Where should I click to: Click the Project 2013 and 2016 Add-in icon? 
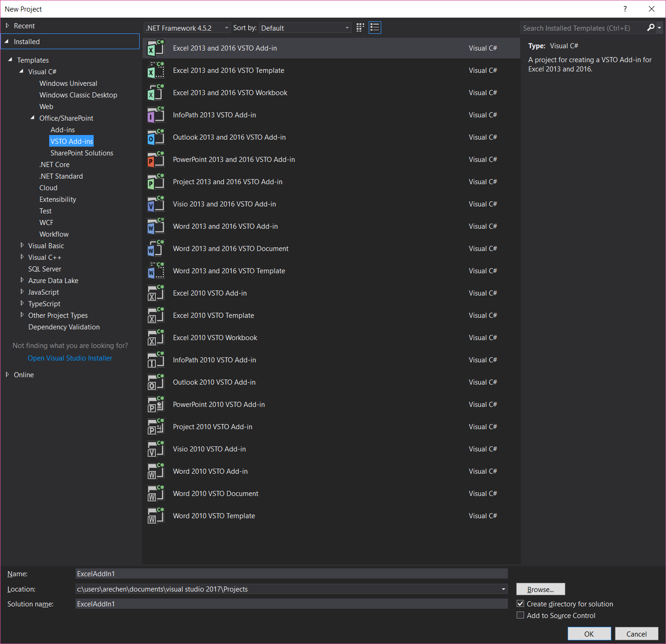click(155, 182)
